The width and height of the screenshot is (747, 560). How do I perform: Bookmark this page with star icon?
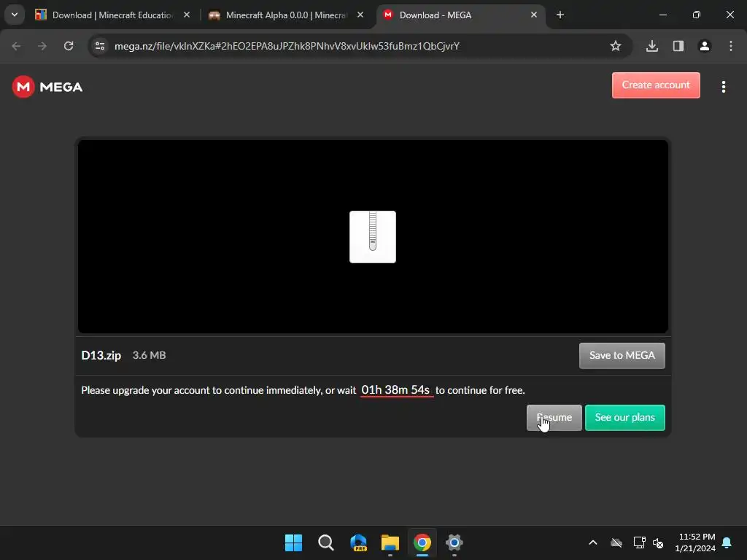[616, 46]
